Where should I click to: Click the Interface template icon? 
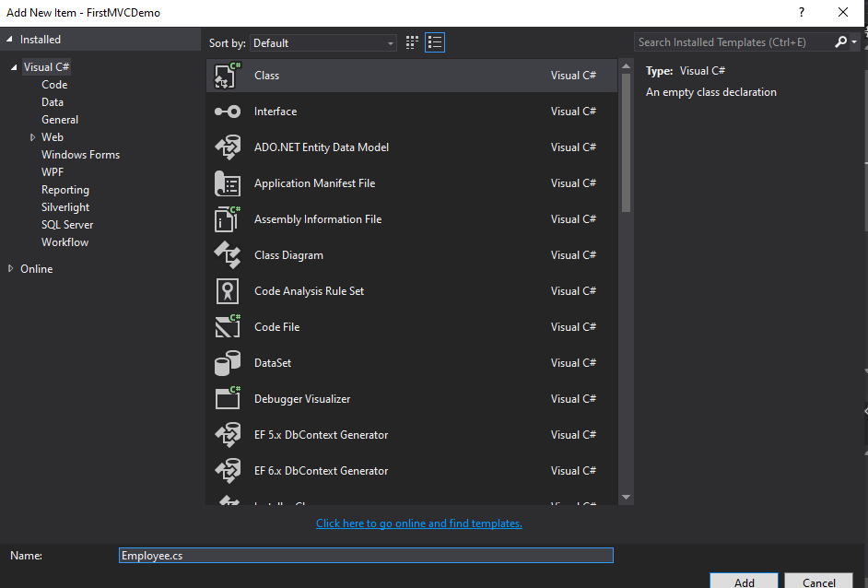[x=228, y=112]
